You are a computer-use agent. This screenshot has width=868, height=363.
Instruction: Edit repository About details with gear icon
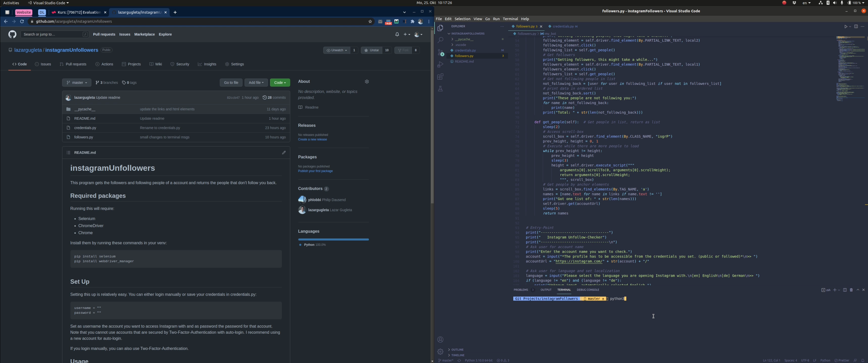click(x=367, y=82)
